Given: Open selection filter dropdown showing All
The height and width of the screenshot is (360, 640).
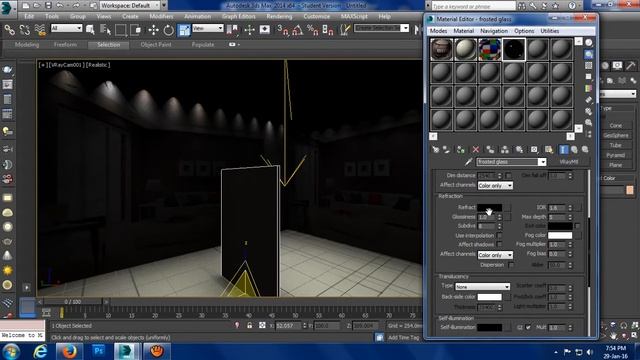Looking at the screenshot, I should (66, 28).
